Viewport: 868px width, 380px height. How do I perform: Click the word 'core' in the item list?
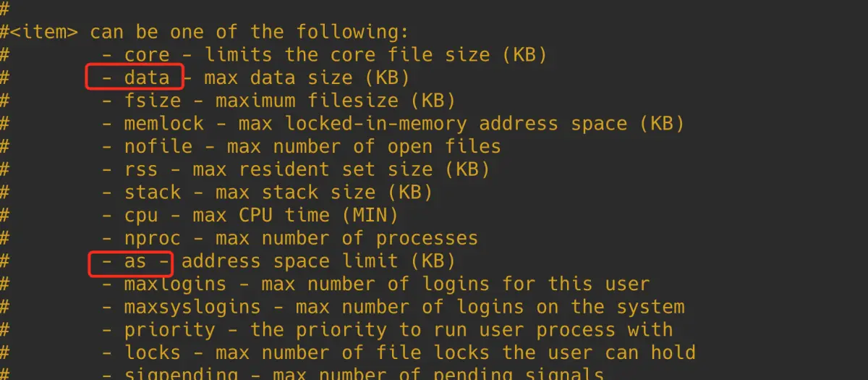(147, 54)
